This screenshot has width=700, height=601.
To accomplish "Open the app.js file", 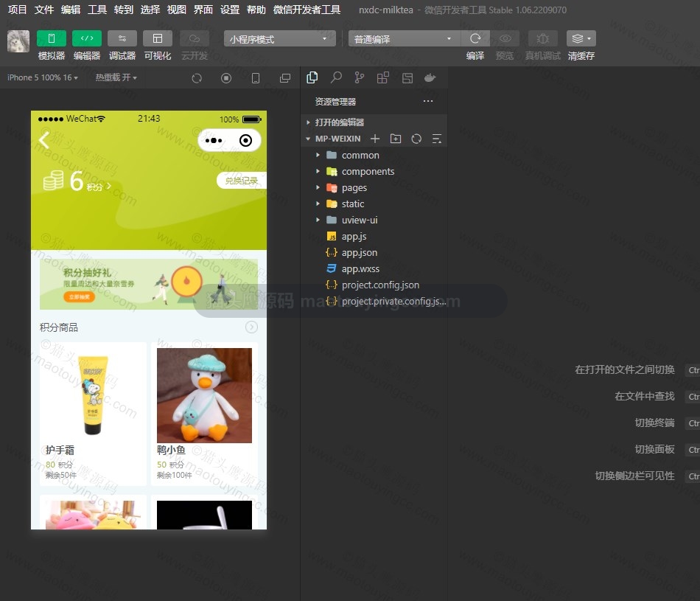I will click(374, 237).
